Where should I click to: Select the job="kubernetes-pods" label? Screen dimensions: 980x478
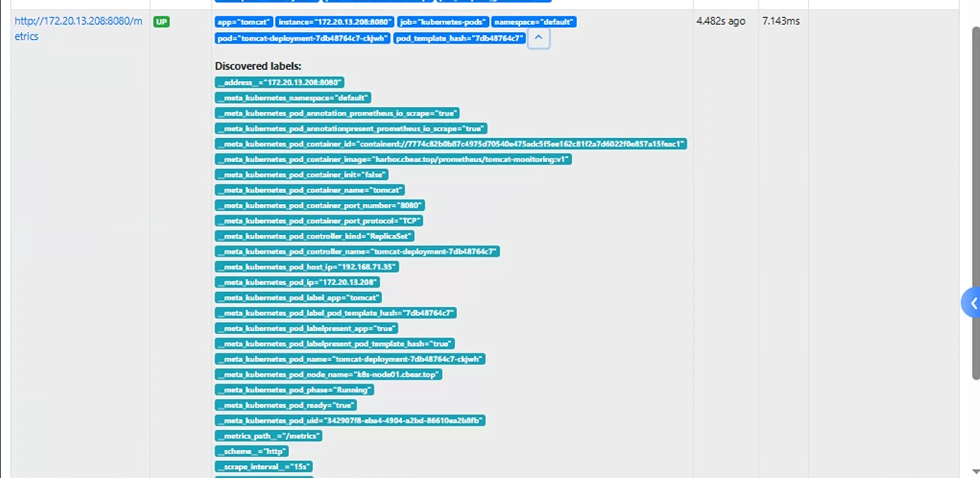coord(443,22)
